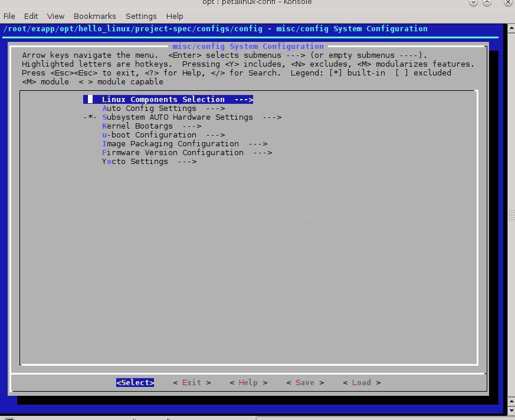
Task: Click the window minimize button in title bar
Action: [x=473, y=2]
